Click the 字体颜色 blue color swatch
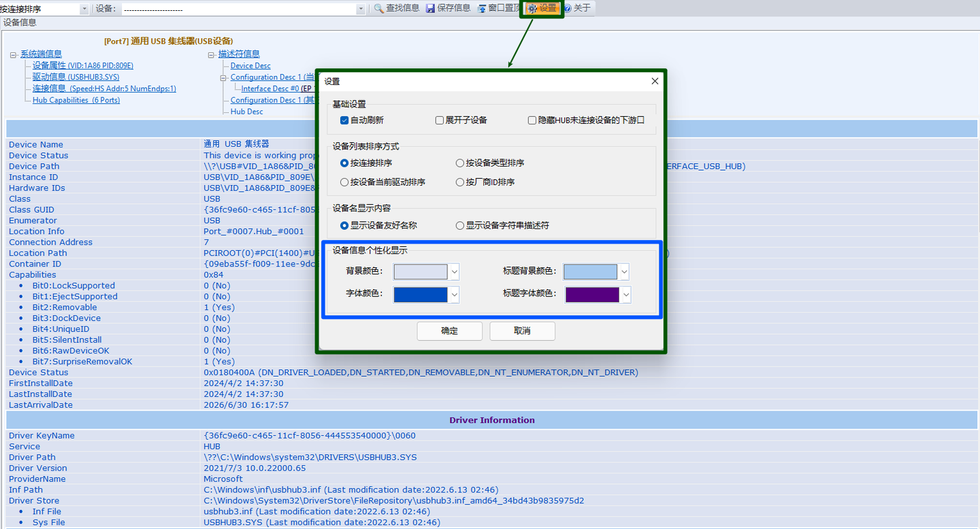This screenshot has height=529, width=980. [x=421, y=294]
